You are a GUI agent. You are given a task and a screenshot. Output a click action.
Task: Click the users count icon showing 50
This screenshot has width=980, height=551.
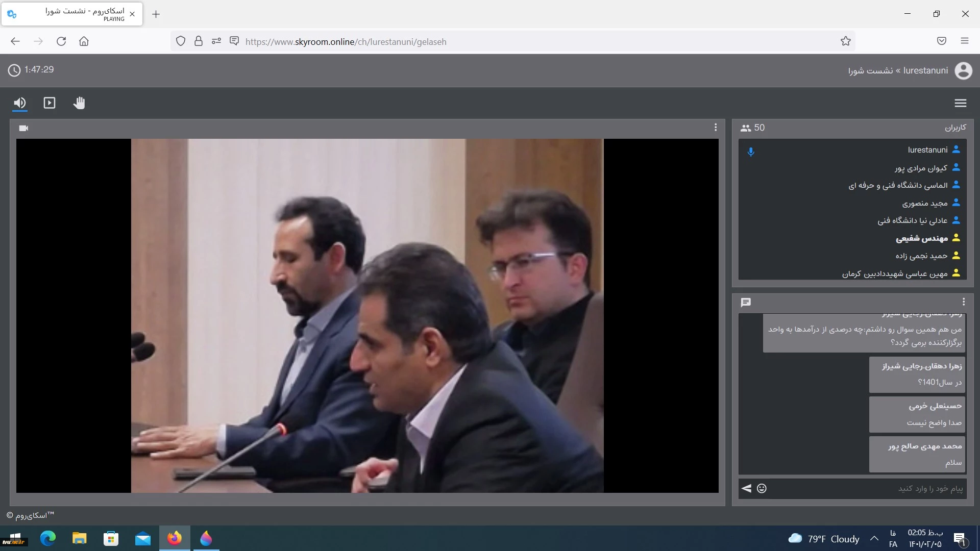click(x=746, y=128)
